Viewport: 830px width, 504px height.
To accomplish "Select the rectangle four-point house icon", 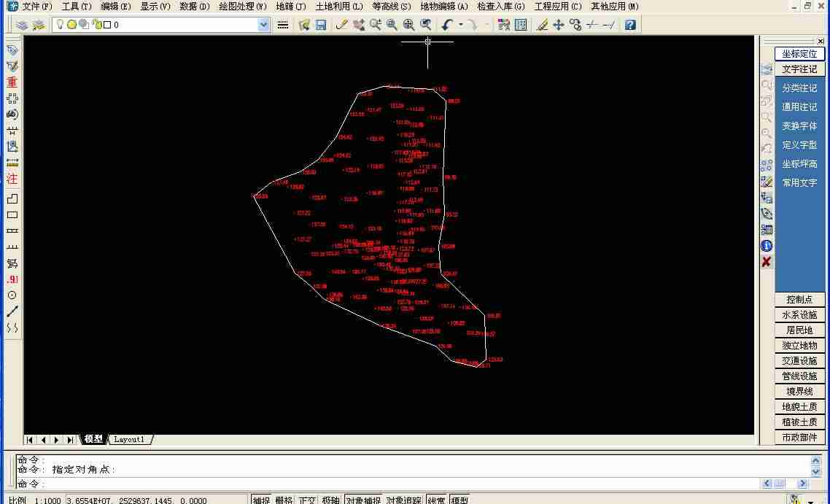I will point(12,215).
